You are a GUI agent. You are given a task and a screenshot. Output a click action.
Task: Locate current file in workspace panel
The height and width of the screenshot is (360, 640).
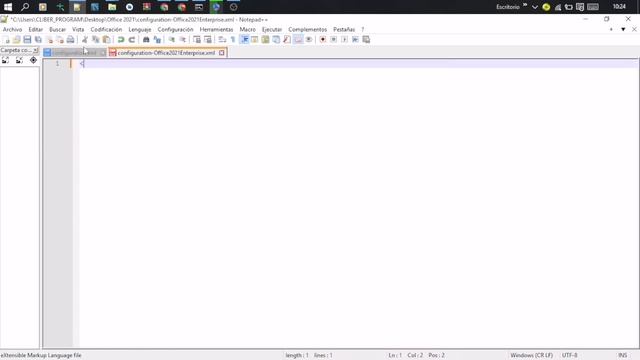33,60
